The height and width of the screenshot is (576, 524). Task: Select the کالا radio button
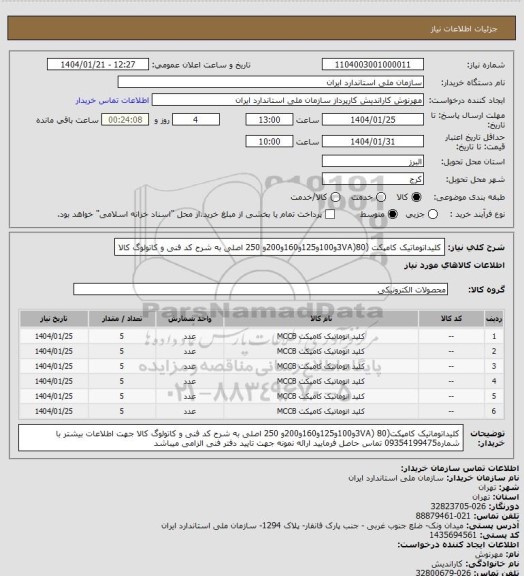coord(416,197)
